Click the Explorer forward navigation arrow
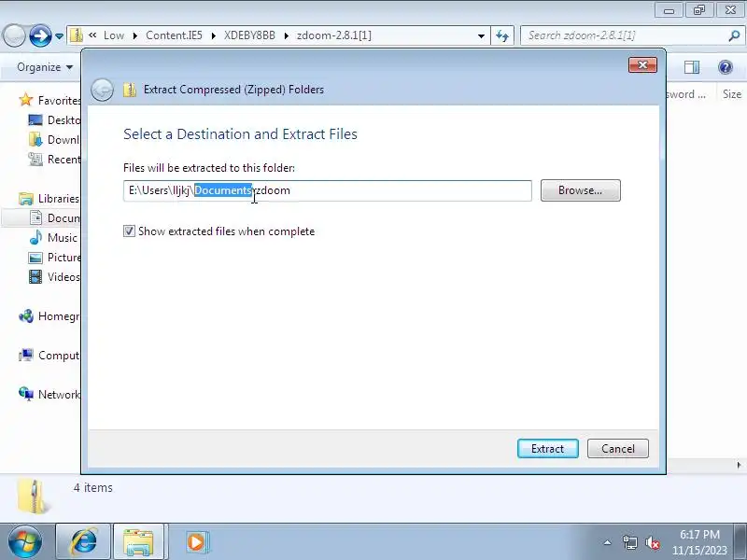747x560 pixels. [40, 35]
